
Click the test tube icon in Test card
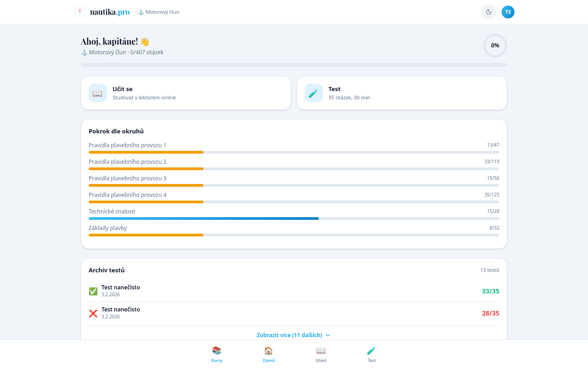point(314,93)
